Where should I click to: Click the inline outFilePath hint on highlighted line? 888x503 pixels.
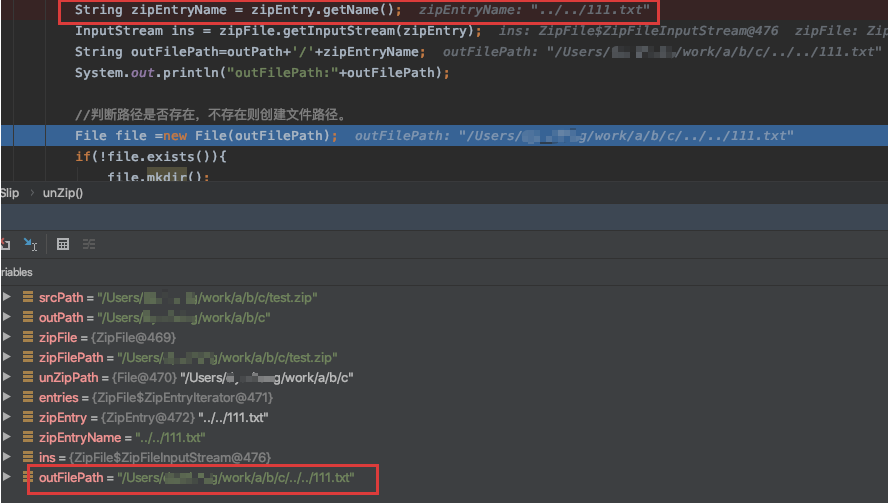click(x=574, y=135)
